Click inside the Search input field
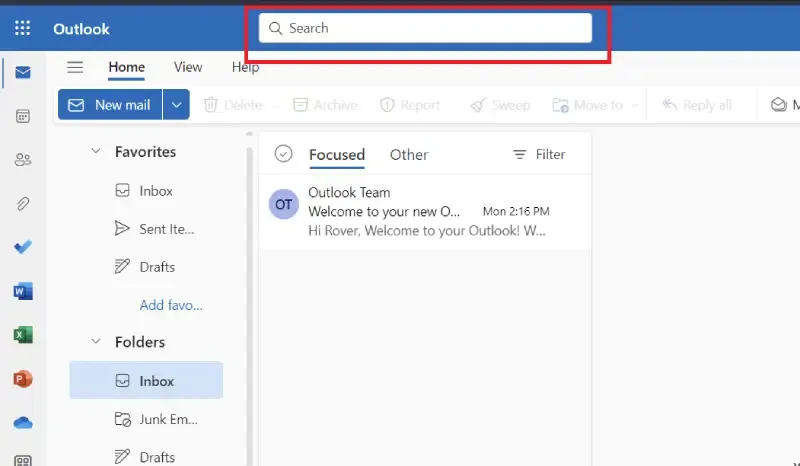This screenshot has width=800, height=466. pyautogui.click(x=425, y=28)
